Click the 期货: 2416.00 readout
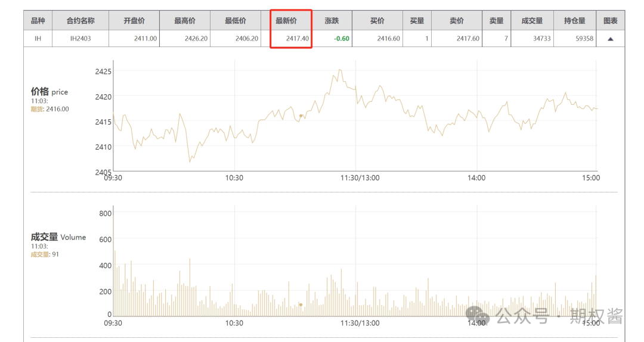The image size is (644, 342). click(x=49, y=109)
